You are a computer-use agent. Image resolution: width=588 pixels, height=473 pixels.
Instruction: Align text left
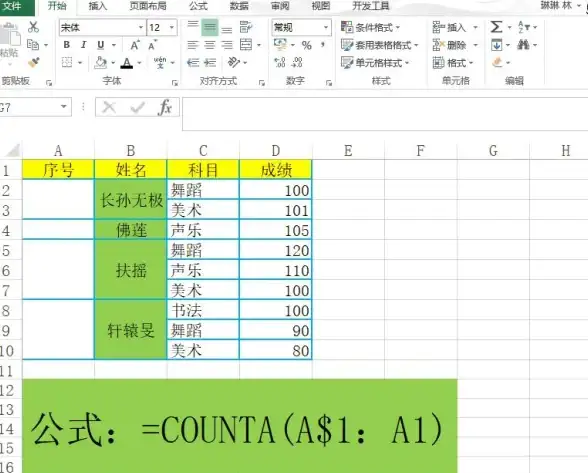[x=193, y=45]
